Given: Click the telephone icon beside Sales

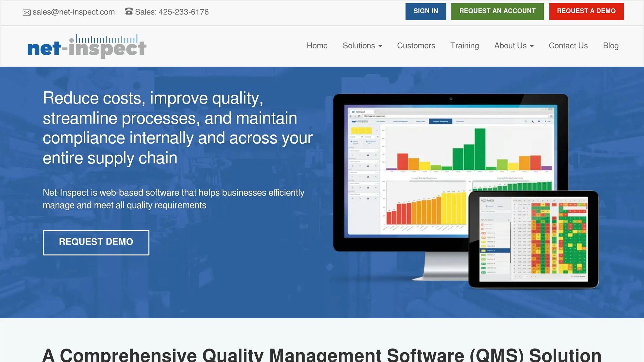Looking at the screenshot, I should pos(129,11).
